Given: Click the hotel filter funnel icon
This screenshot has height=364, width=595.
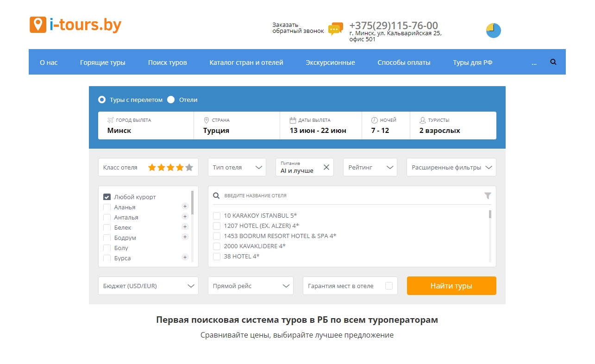Looking at the screenshot, I should pyautogui.click(x=488, y=196).
